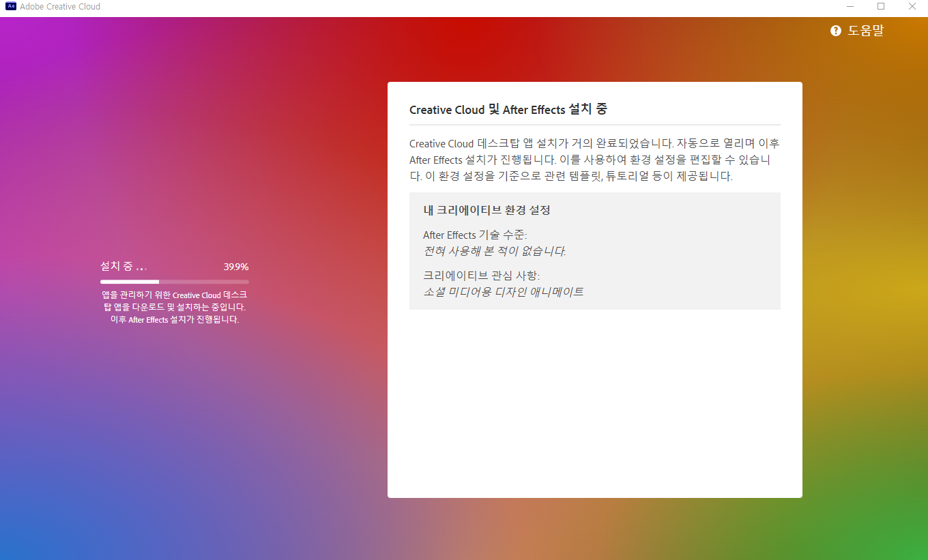Click the 내 크리에이티브 환경 설정 heading
The image size is (928, 560).
point(487,210)
